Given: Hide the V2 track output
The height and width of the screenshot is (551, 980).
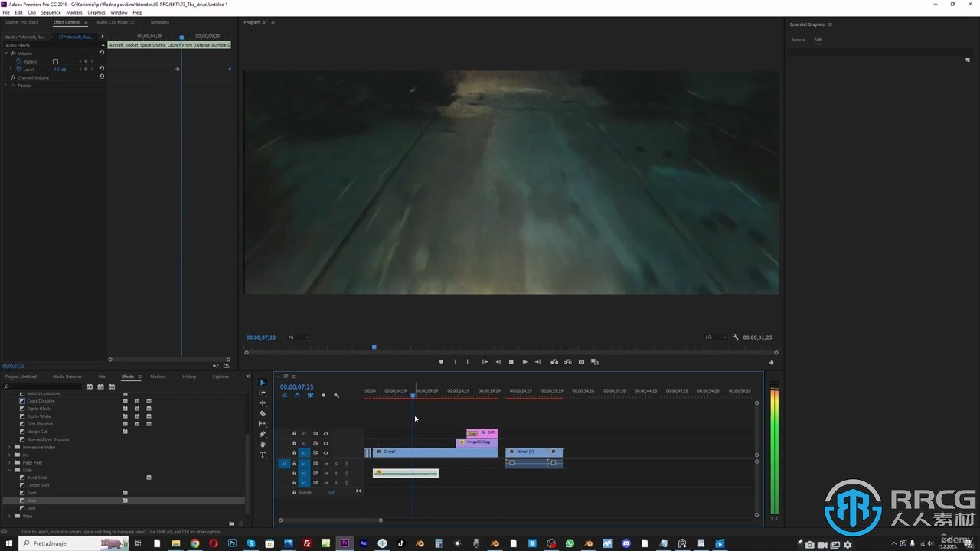Looking at the screenshot, I should (x=325, y=443).
